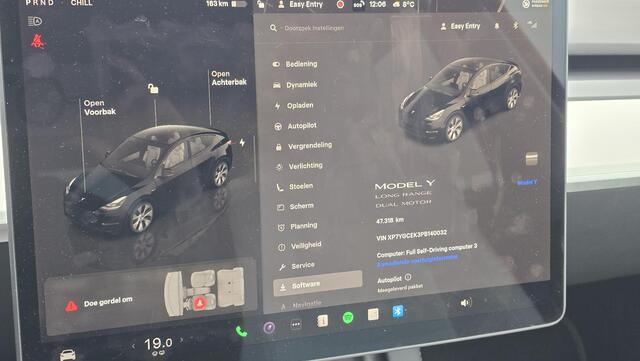The height and width of the screenshot is (361, 640).
Task: Click the Doorzoek instellingen search field
Action: point(314,28)
